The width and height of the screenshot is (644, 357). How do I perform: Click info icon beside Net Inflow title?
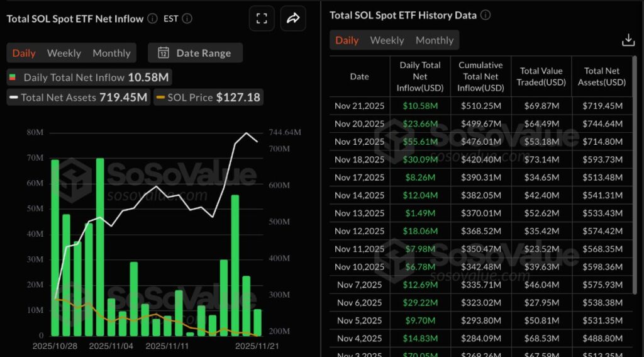pos(152,19)
